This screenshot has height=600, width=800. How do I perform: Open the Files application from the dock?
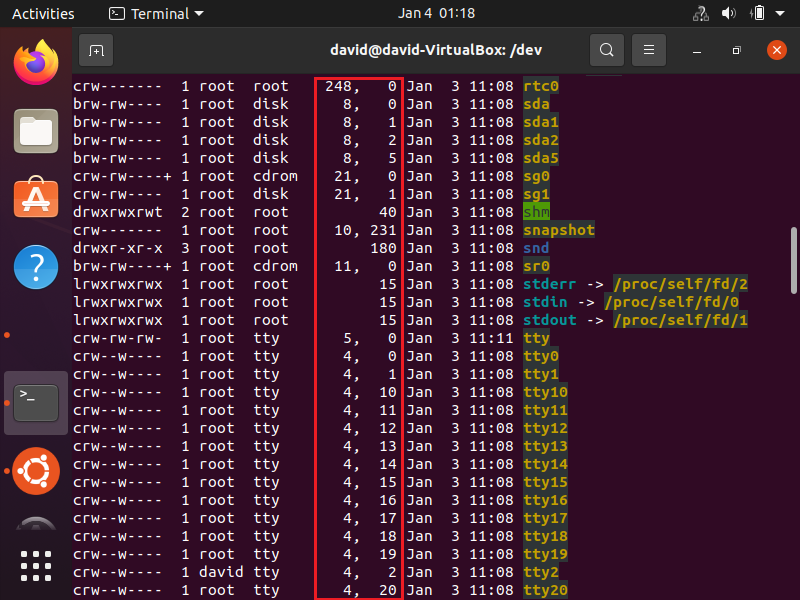point(36,130)
